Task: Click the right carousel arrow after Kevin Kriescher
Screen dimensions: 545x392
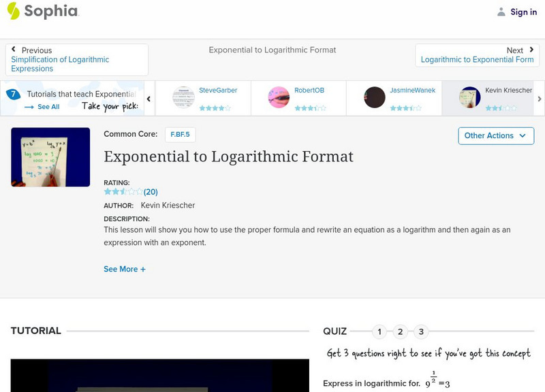Action: tap(540, 98)
